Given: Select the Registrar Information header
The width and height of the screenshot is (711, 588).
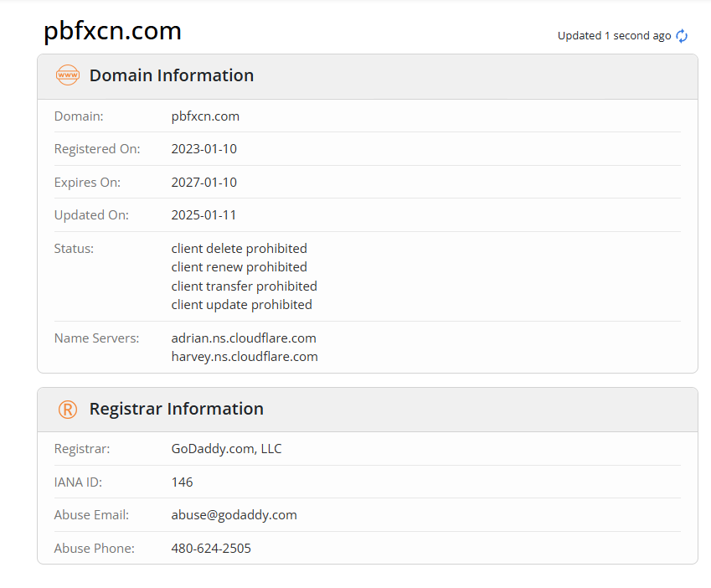Looking at the screenshot, I should click(176, 409).
